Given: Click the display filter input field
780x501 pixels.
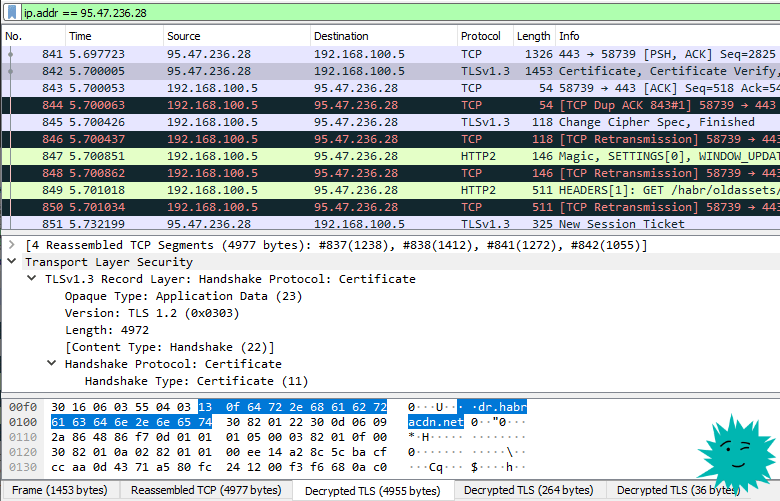Looking at the screenshot, I should click(400, 12).
